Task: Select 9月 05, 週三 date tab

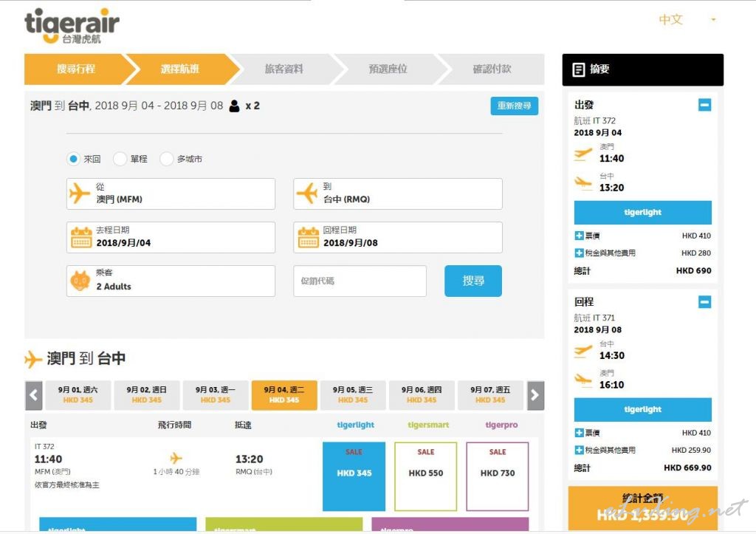Action: [x=353, y=395]
